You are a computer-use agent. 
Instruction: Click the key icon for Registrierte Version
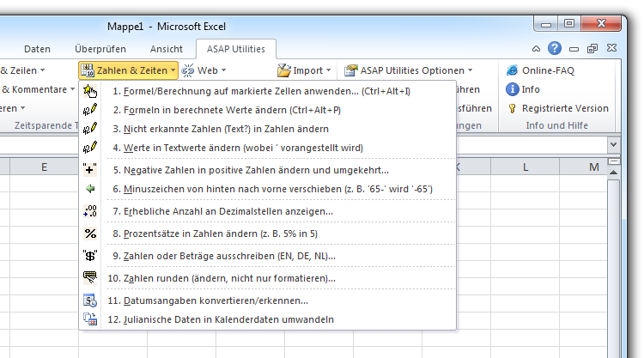coord(512,108)
